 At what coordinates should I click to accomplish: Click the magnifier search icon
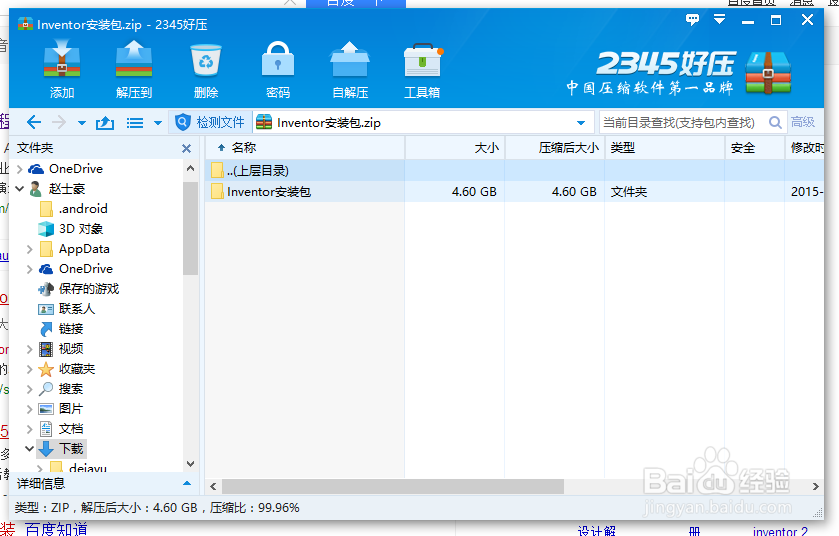[x=775, y=122]
